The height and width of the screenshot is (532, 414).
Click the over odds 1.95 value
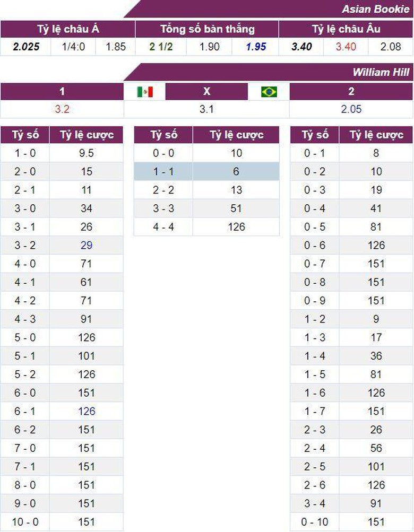tap(256, 47)
